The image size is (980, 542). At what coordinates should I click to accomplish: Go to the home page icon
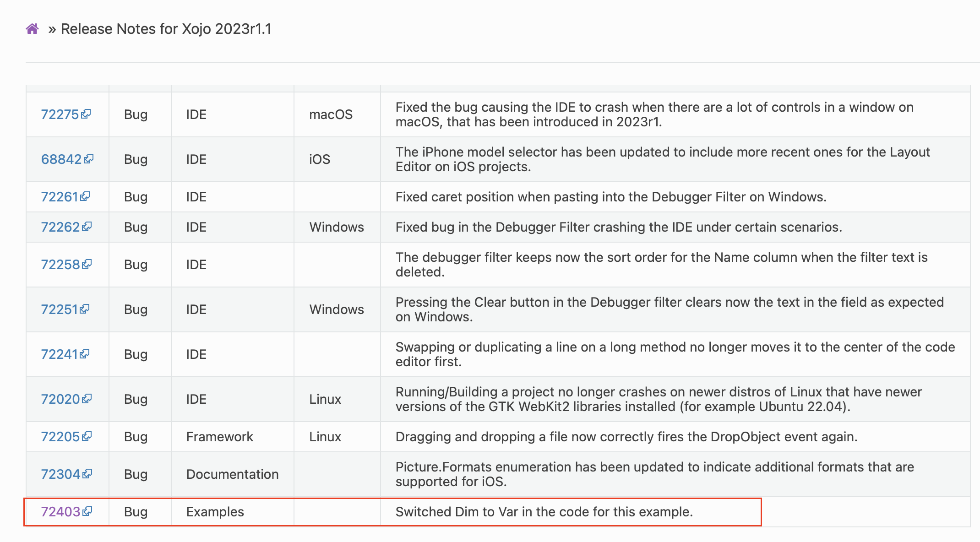(x=32, y=29)
